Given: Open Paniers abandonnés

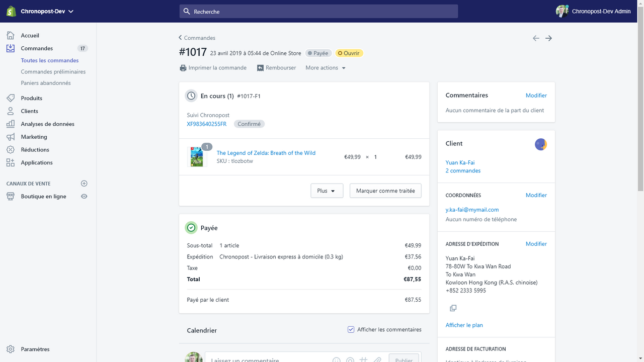Looking at the screenshot, I should [x=46, y=83].
